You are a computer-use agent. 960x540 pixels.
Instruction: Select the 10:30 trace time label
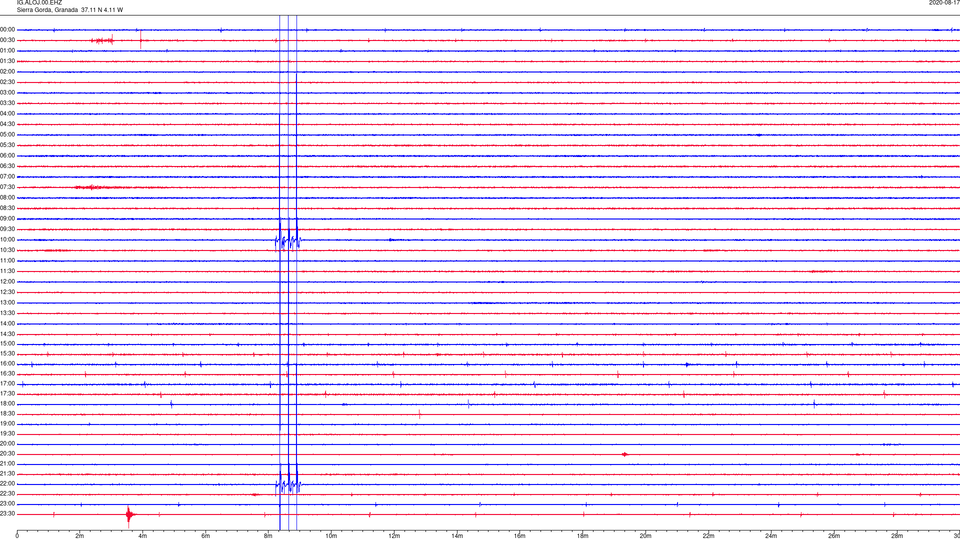[x=7, y=250]
